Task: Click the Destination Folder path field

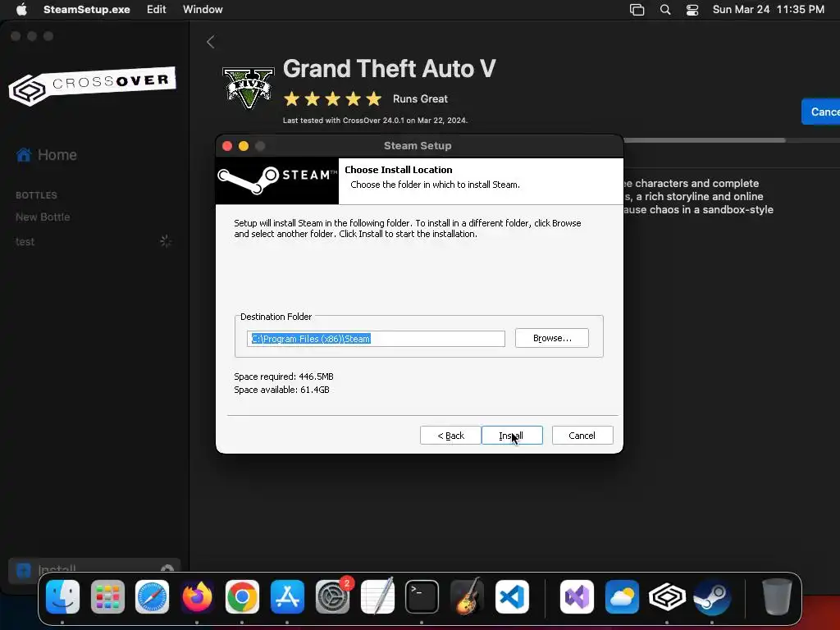Action: tap(376, 339)
